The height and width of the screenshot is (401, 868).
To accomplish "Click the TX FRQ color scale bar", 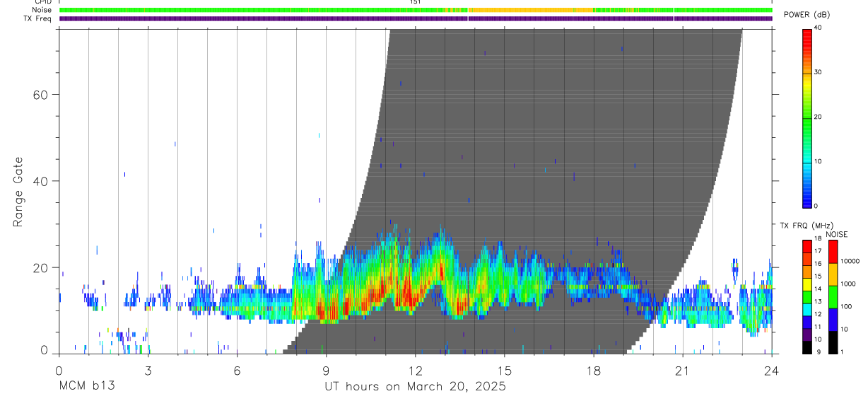I will [x=807, y=296].
